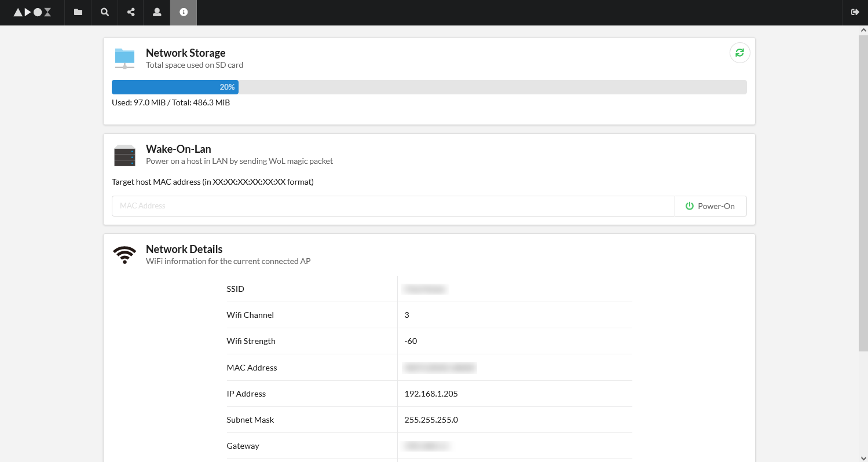Click the Wifi Channel value 3
Viewport: 868px width, 462px height.
point(406,315)
